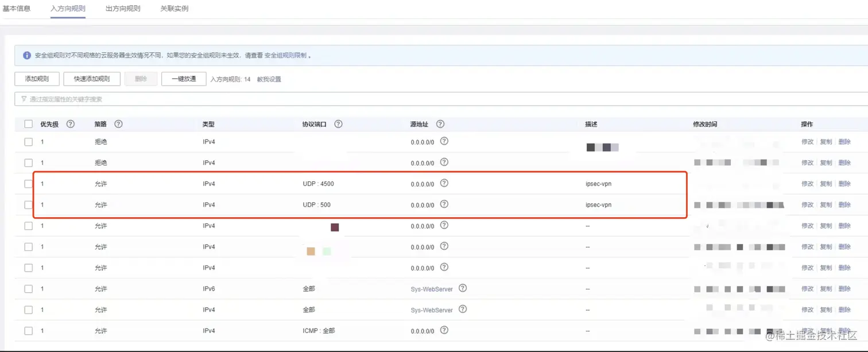
Task: Open the 关联实例 tab
Action: click(x=175, y=9)
